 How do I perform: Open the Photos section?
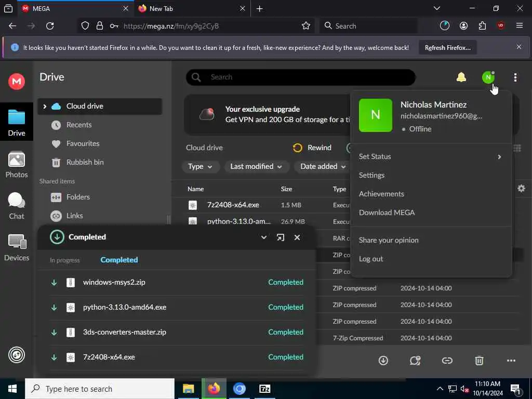16,165
